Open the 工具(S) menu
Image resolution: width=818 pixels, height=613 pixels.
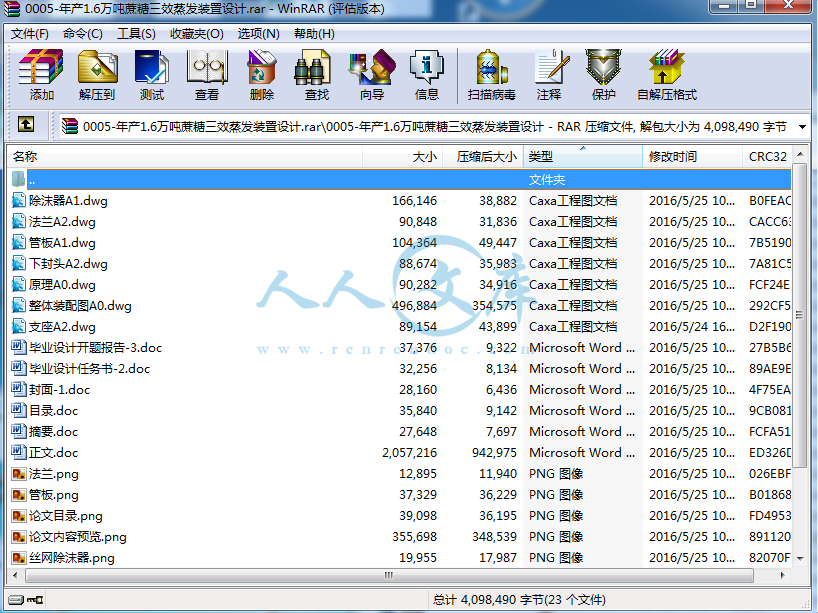click(136, 34)
